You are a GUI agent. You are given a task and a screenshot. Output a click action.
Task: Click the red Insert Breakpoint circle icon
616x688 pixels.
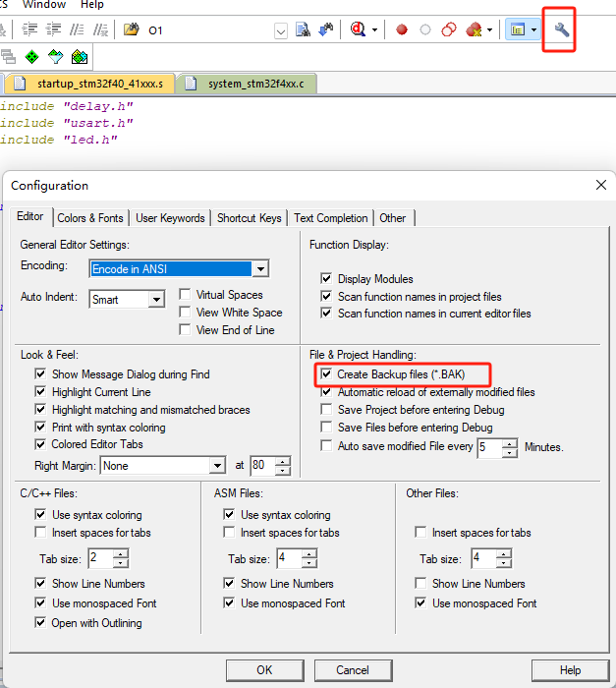point(402,30)
